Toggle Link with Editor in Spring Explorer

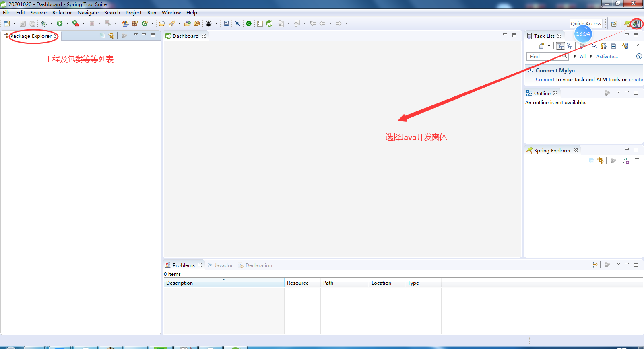pyautogui.click(x=601, y=160)
